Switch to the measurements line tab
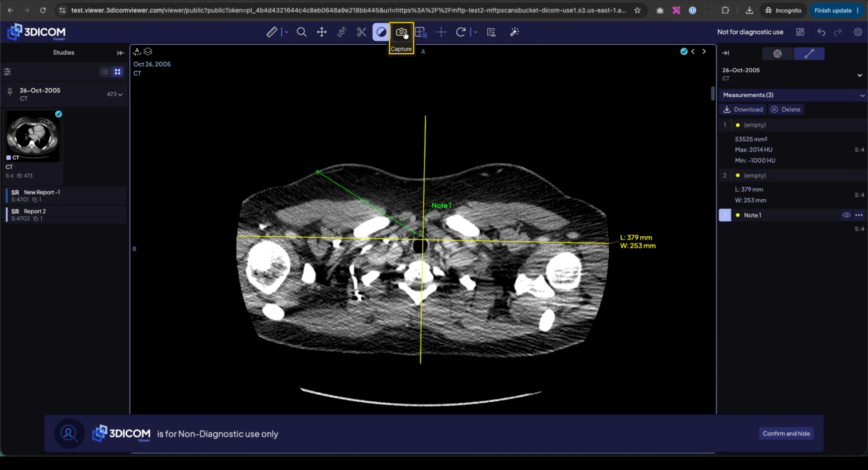The width and height of the screenshot is (868, 470). tap(809, 54)
